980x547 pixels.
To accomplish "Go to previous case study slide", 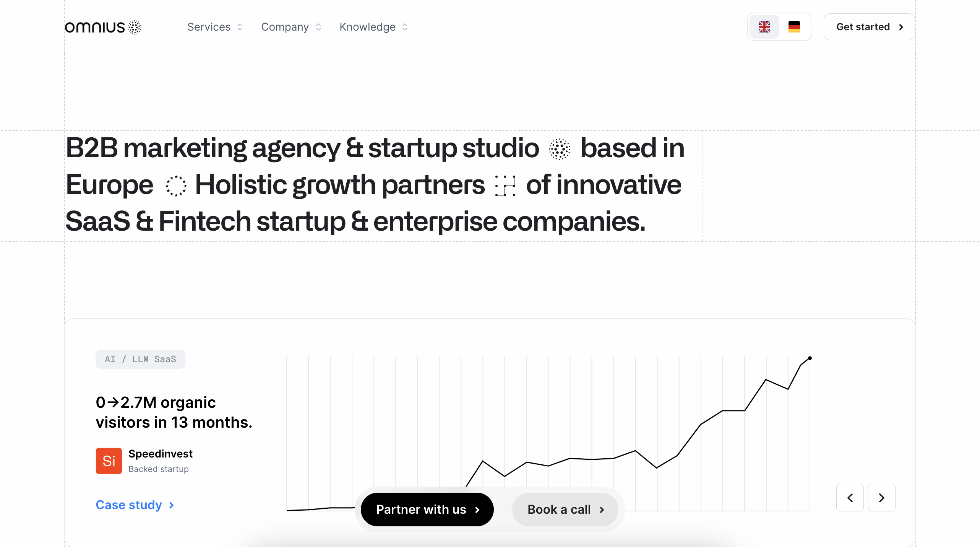I will click(x=850, y=498).
